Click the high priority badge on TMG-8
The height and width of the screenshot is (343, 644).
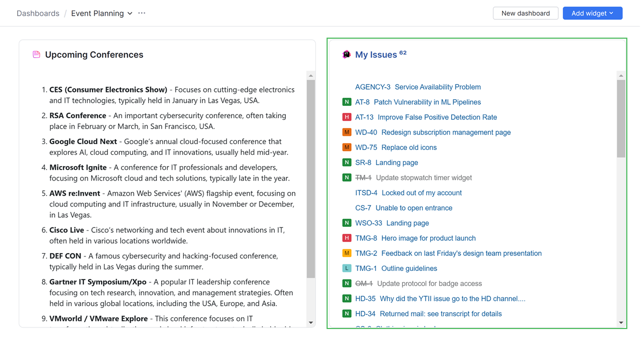pyautogui.click(x=348, y=238)
